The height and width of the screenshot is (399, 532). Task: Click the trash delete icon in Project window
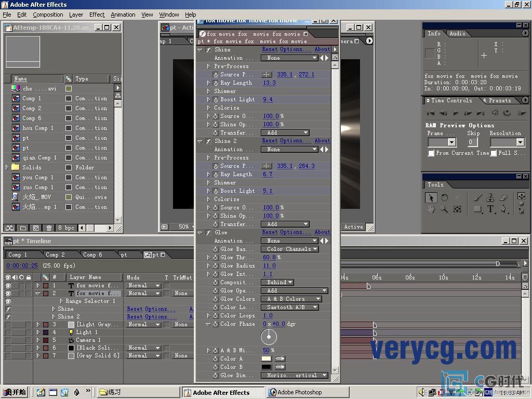click(49, 228)
